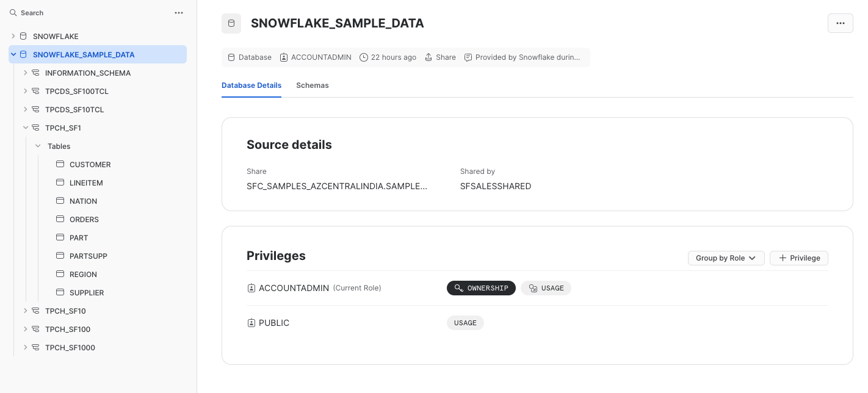Click the TPCDS_SF100TCL schema icon
Viewport: 868px width, 393px height.
[35, 91]
